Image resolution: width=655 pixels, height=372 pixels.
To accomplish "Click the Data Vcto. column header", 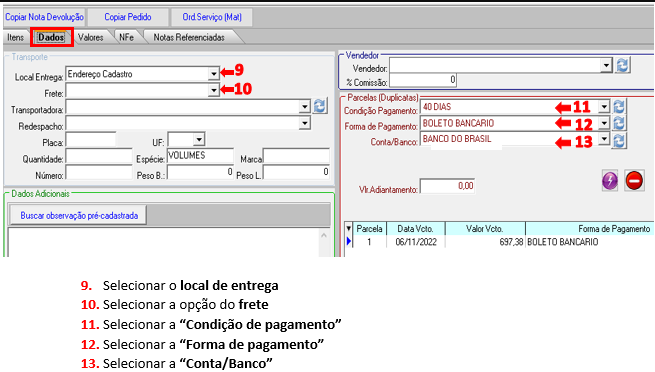I will tap(415, 228).
